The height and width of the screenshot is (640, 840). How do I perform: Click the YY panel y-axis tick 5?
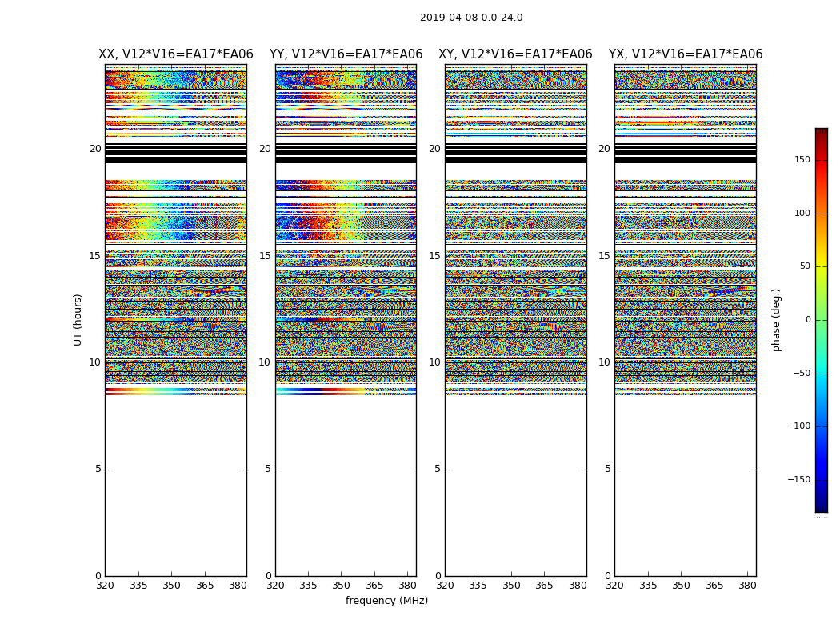(268, 469)
